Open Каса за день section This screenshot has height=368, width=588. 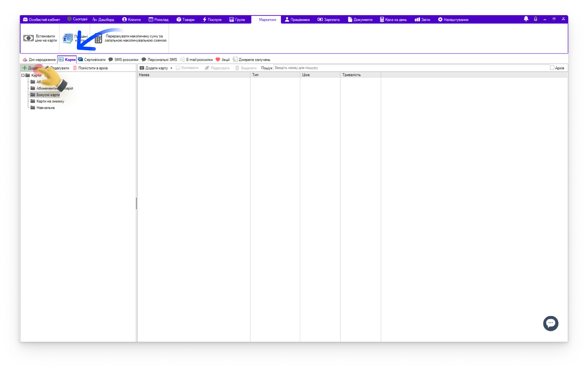393,20
